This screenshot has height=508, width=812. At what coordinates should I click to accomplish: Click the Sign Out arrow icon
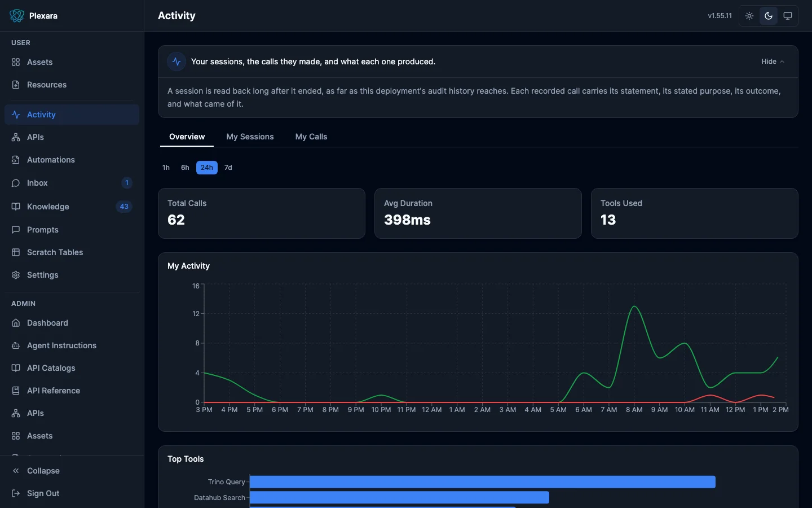click(x=16, y=493)
